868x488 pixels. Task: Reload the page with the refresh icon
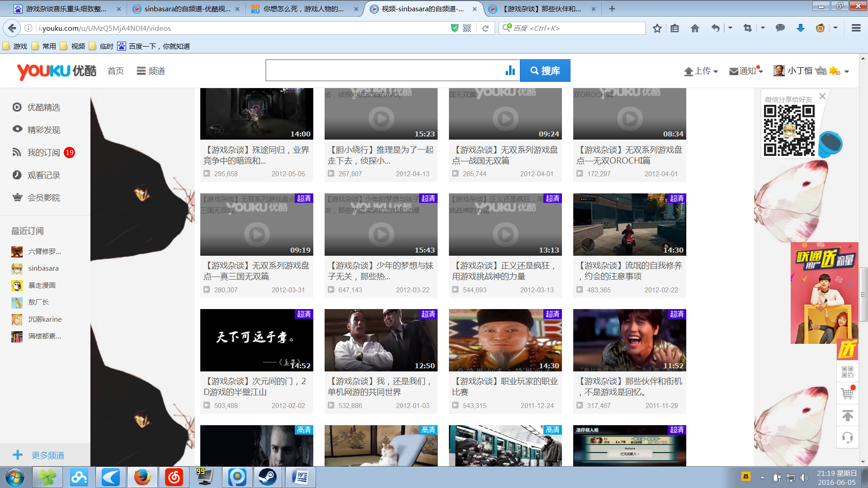486,28
